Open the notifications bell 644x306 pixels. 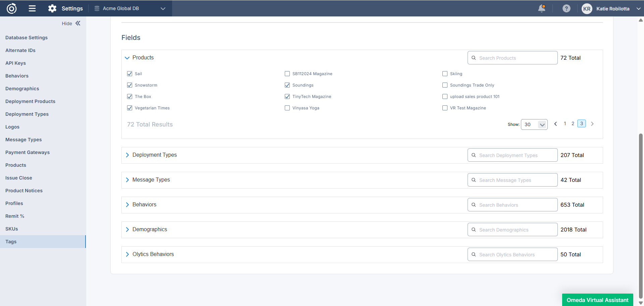[541, 8]
